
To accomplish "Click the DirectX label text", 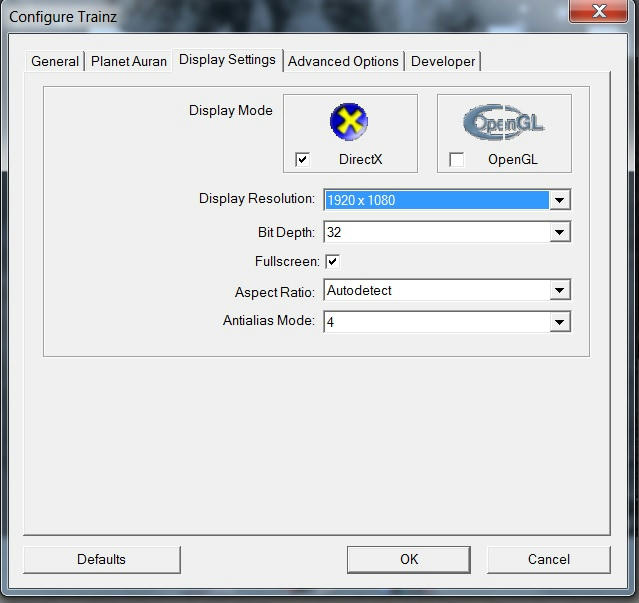I will [x=361, y=159].
